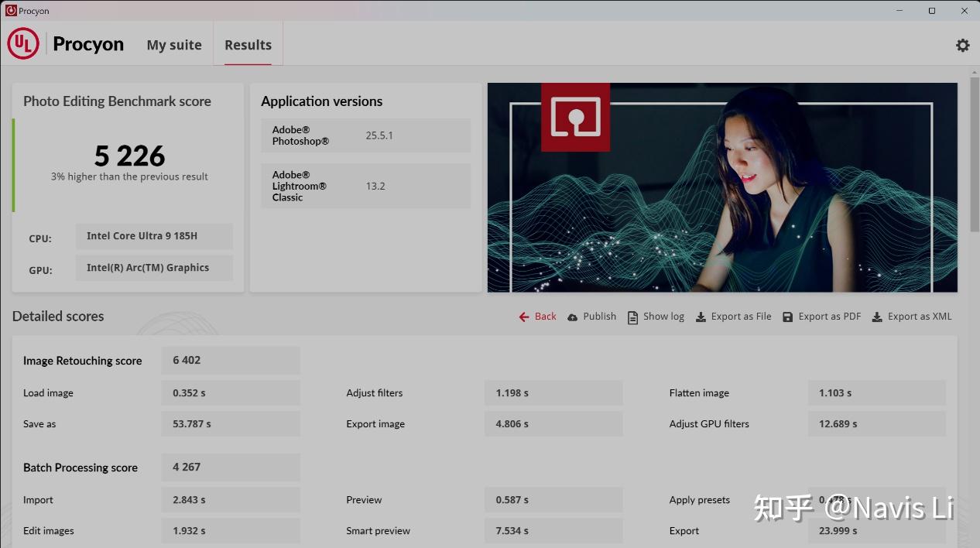The width and height of the screenshot is (980, 548).
Task: Click the Detailed scores heading
Action: tap(58, 317)
